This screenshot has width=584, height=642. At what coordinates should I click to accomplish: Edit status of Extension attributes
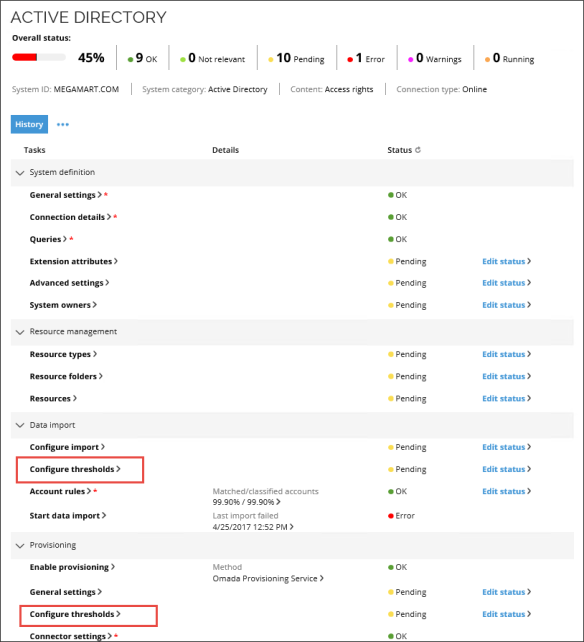tap(506, 261)
